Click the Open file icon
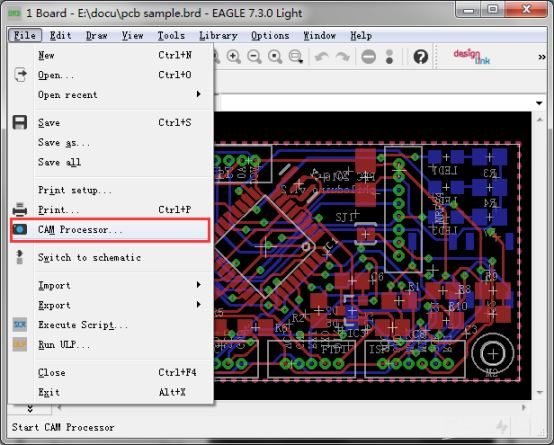Image resolution: width=554 pixels, height=445 pixels. click(20, 75)
